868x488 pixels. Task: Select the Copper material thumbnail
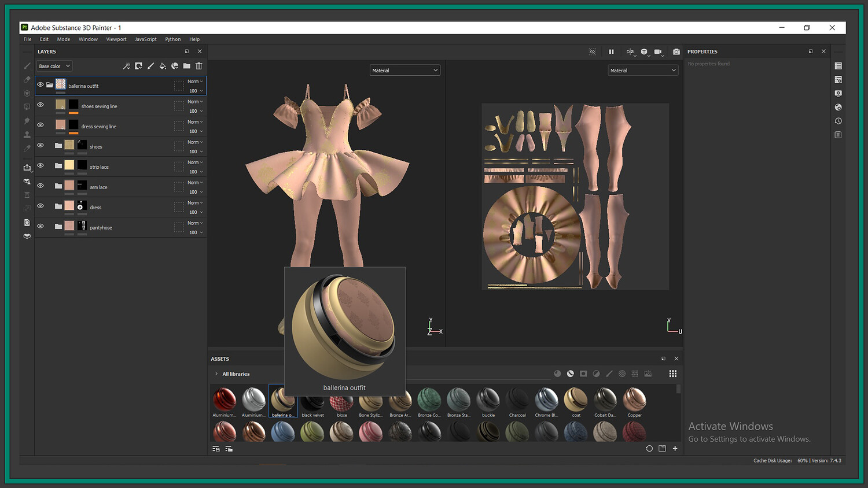tap(634, 400)
